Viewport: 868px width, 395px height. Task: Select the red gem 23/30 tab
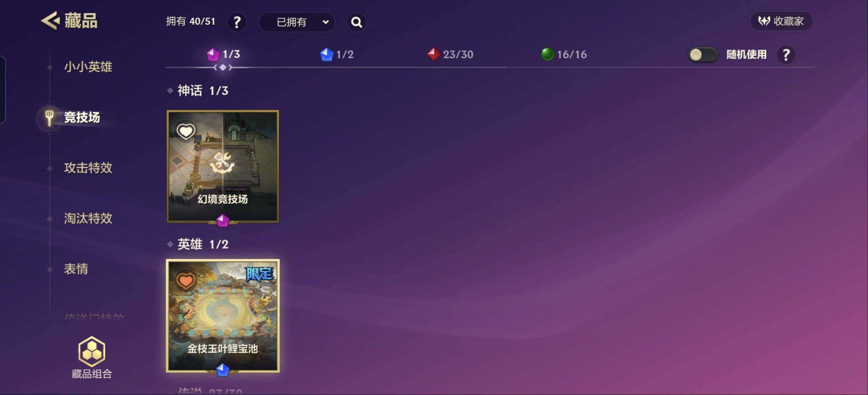pos(450,54)
